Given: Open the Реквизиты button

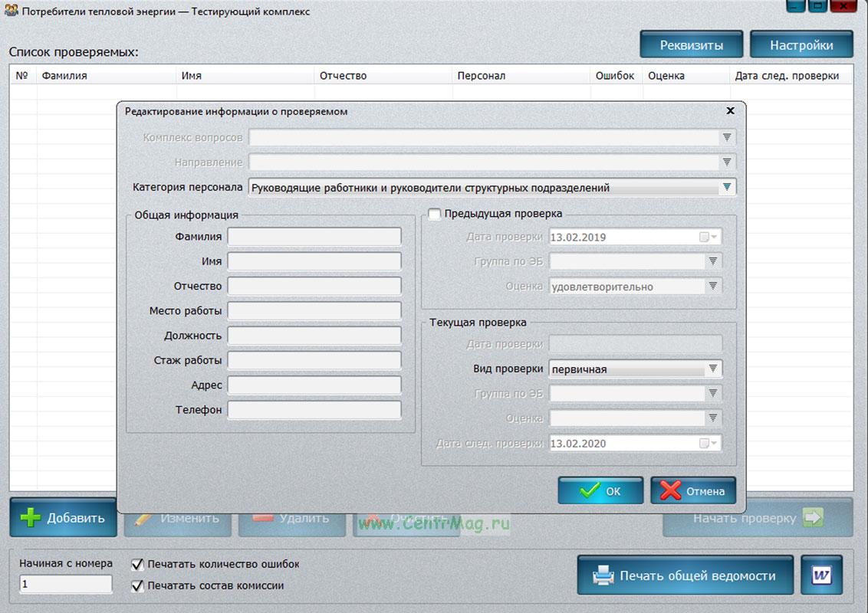Looking at the screenshot, I should click(691, 45).
